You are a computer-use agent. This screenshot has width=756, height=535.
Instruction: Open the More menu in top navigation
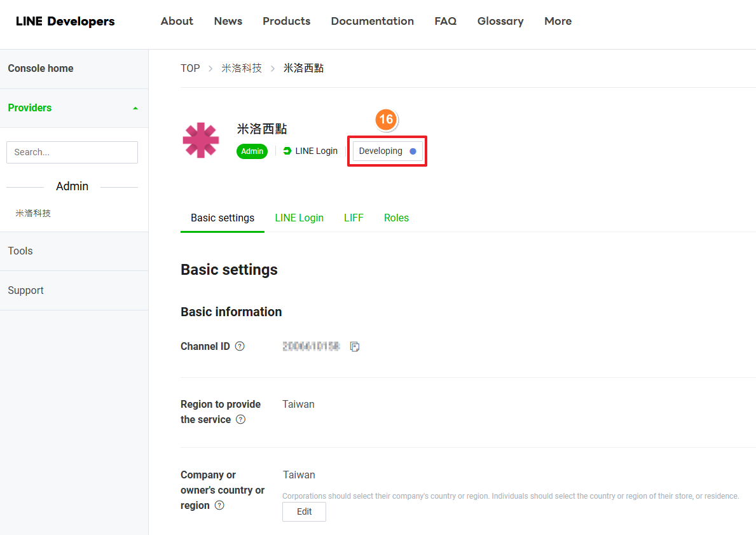tap(558, 21)
